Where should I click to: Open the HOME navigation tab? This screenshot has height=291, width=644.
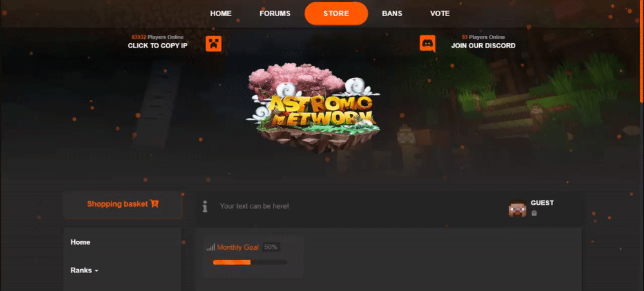221,14
